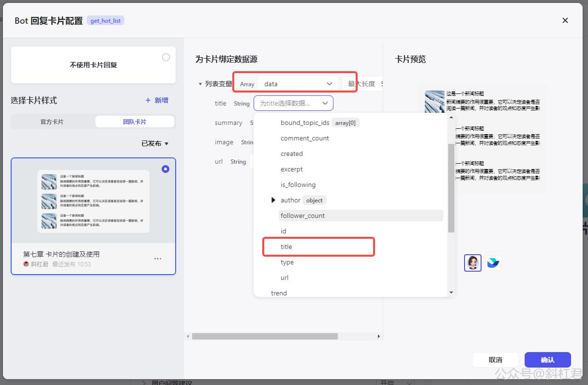Image resolution: width=588 pixels, height=385 pixels.
Task: Switch to the 团队卡片 tab
Action: (x=135, y=122)
